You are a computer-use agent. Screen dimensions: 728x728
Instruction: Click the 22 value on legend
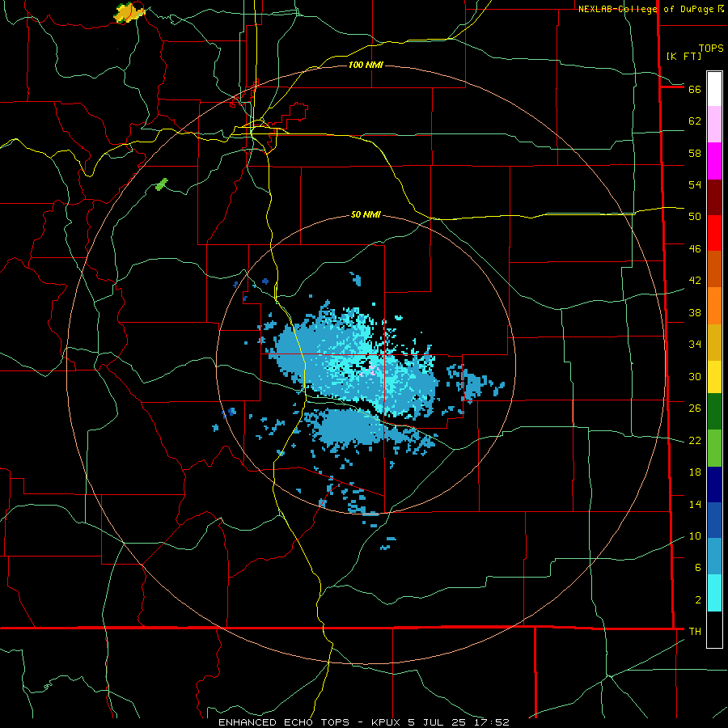pyautogui.click(x=695, y=441)
